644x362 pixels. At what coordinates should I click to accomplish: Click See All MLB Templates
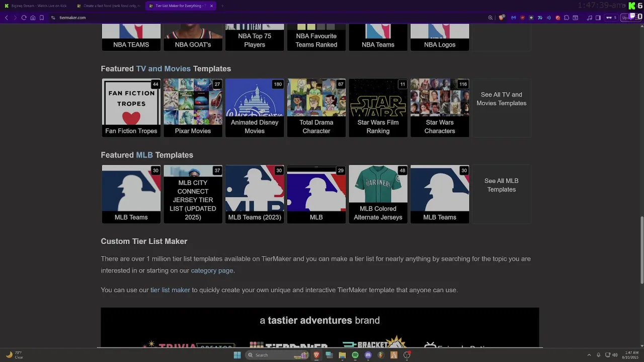pyautogui.click(x=502, y=194)
